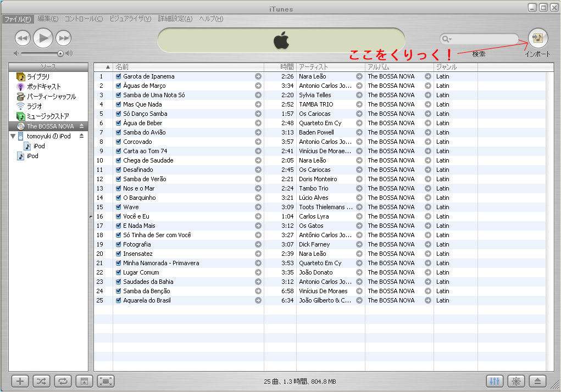Uncheck the Garota de Ipanema track
The image size is (561, 392).
tap(119, 76)
